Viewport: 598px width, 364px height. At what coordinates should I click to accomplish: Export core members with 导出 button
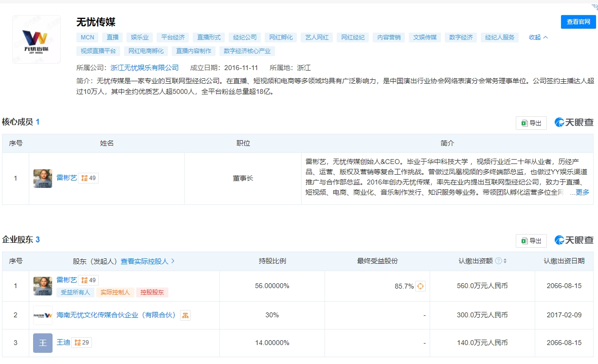tap(531, 123)
